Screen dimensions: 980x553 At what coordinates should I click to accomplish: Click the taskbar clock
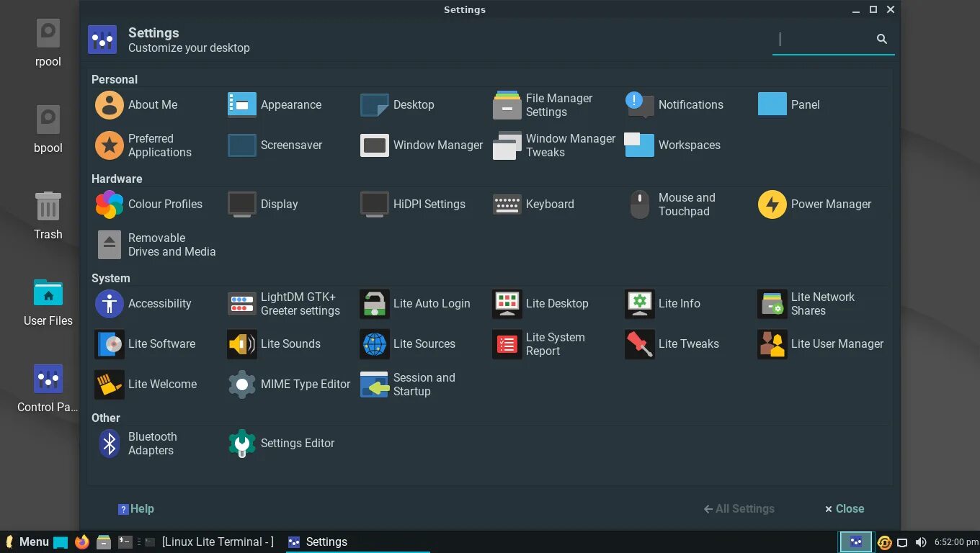tap(956, 542)
